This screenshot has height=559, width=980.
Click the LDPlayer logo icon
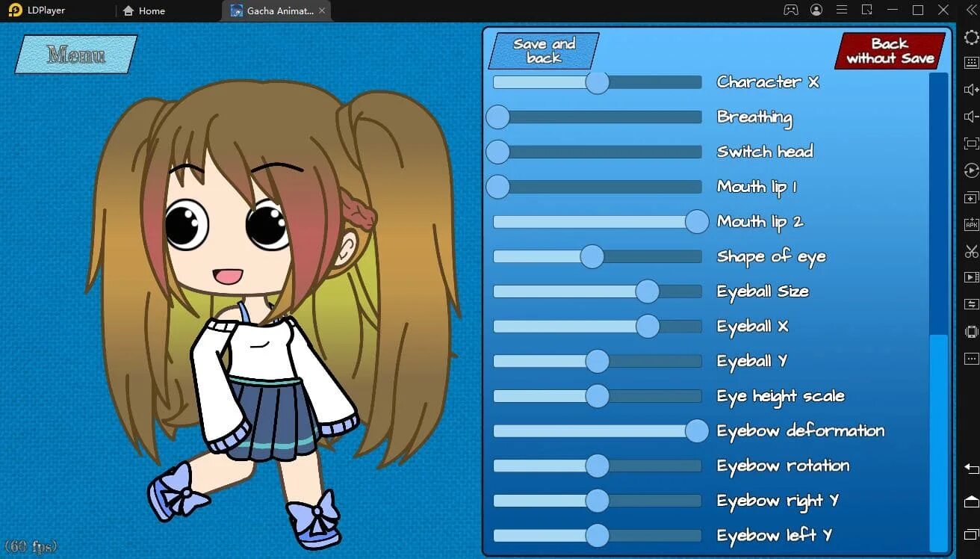[x=15, y=10]
